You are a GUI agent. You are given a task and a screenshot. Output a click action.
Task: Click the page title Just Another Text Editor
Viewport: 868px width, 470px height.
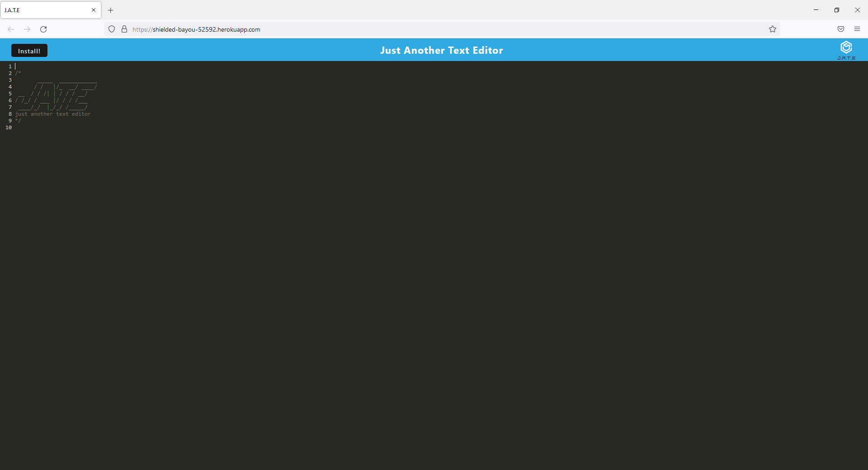[441, 50]
